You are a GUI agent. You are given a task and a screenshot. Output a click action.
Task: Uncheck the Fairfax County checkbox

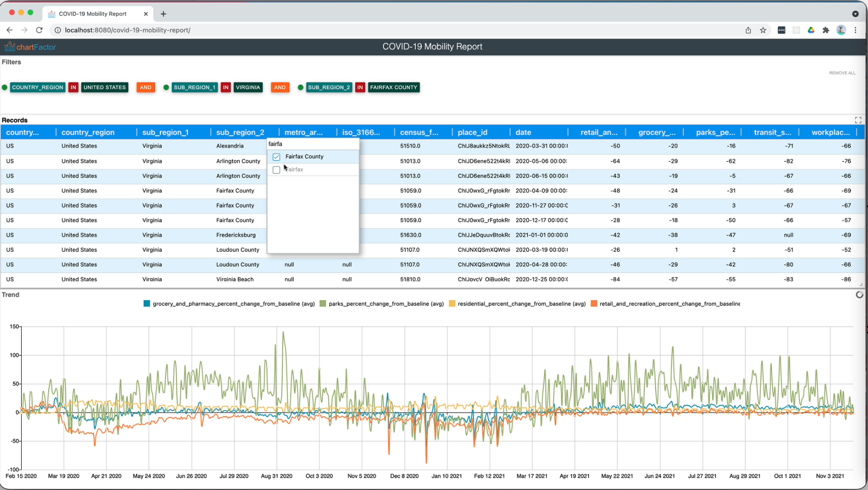277,157
